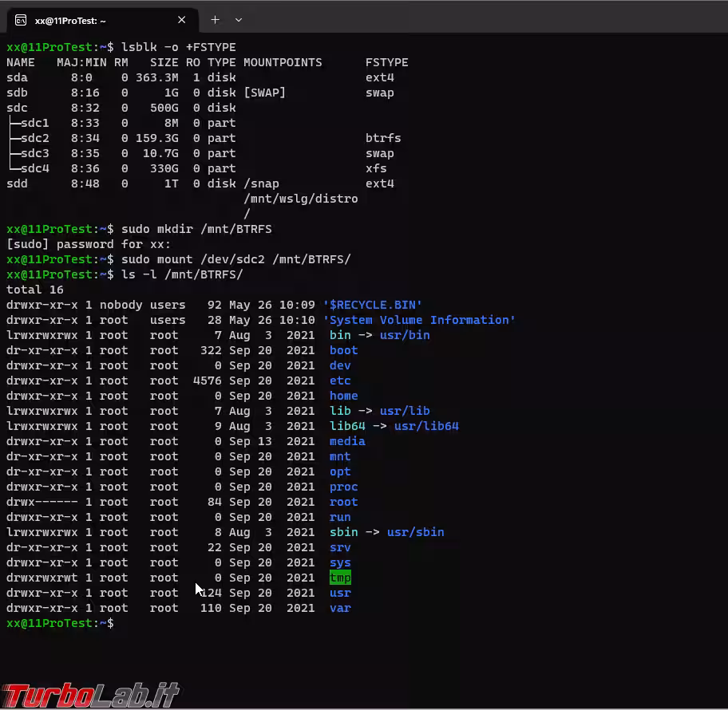Select the xx@11ProTest: ~ tab title

coord(70,21)
